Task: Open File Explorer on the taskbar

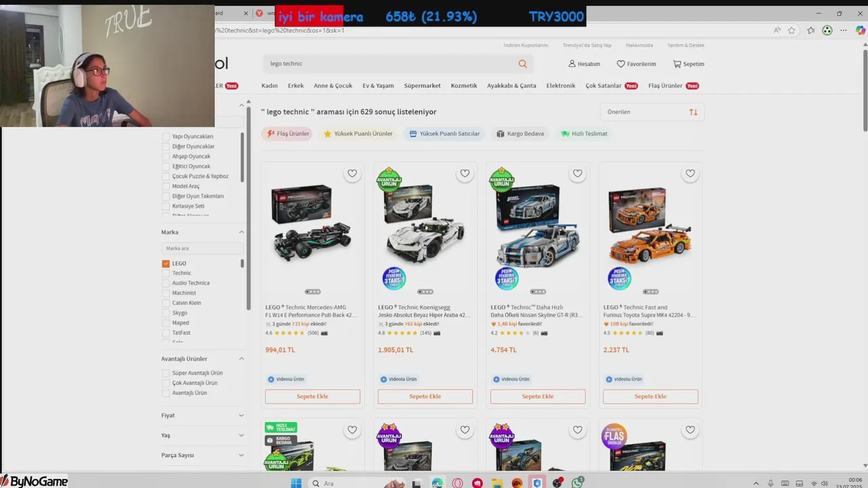Action: click(497, 483)
